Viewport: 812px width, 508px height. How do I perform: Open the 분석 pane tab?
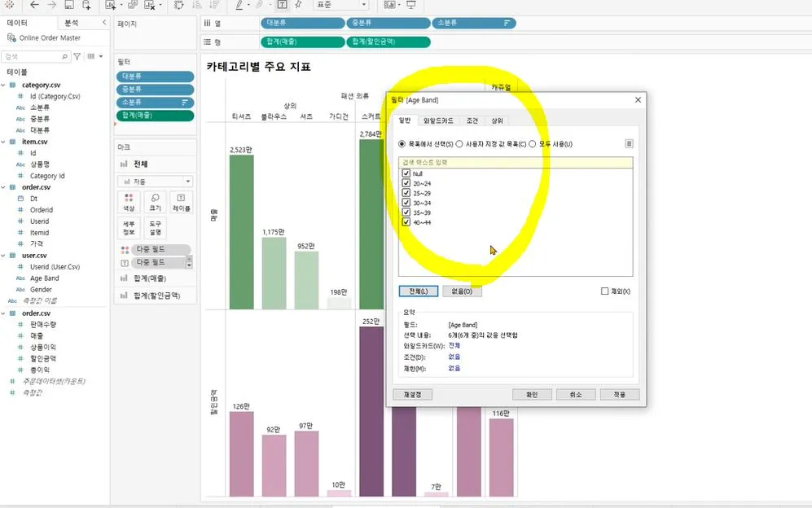point(71,23)
